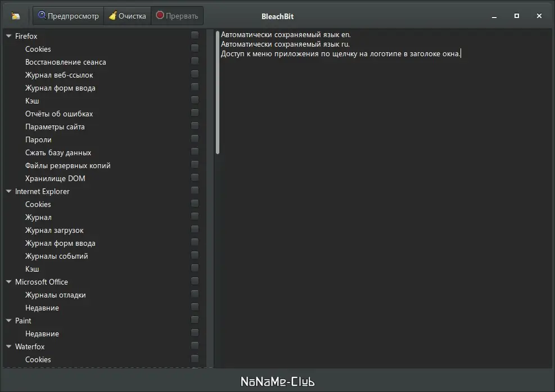The height and width of the screenshot is (392, 555).
Task: Enable Хранилище DOM checkbox
Action: pos(195,177)
